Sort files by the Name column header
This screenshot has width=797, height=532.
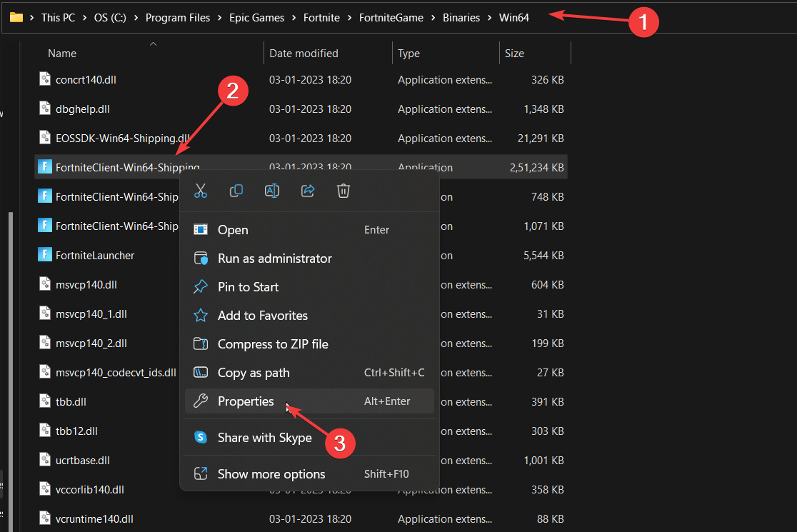coord(62,54)
